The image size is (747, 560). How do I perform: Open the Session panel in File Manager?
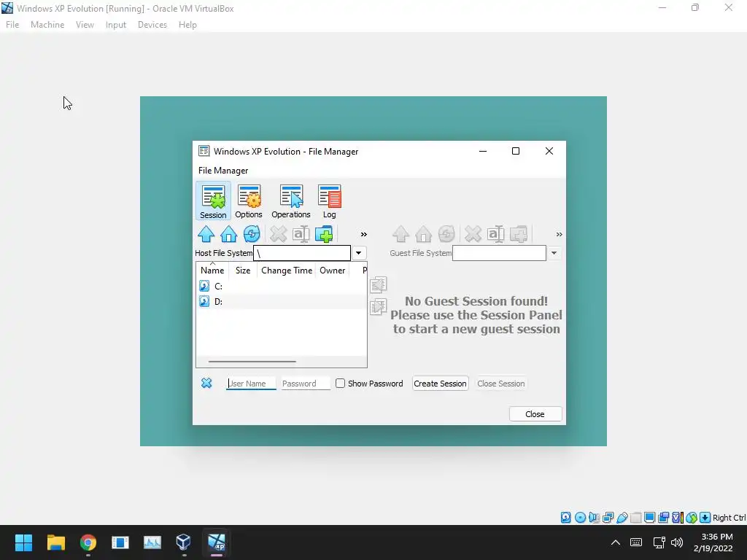(x=213, y=201)
